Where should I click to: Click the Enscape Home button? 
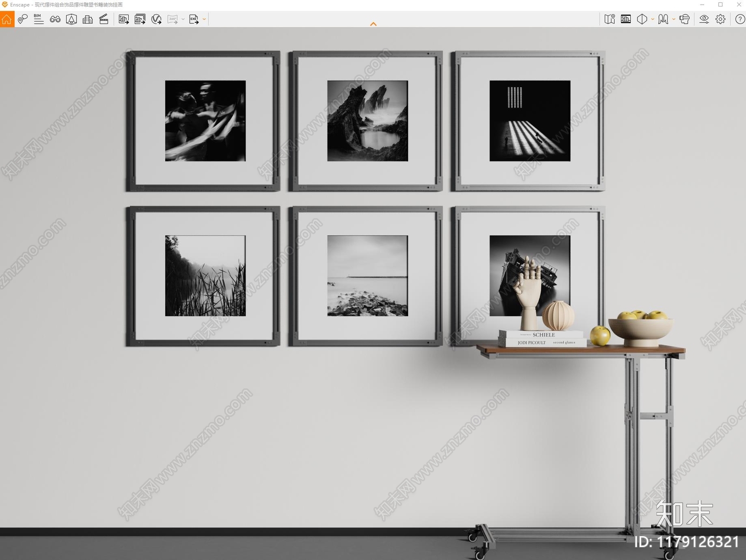pyautogui.click(x=7, y=19)
